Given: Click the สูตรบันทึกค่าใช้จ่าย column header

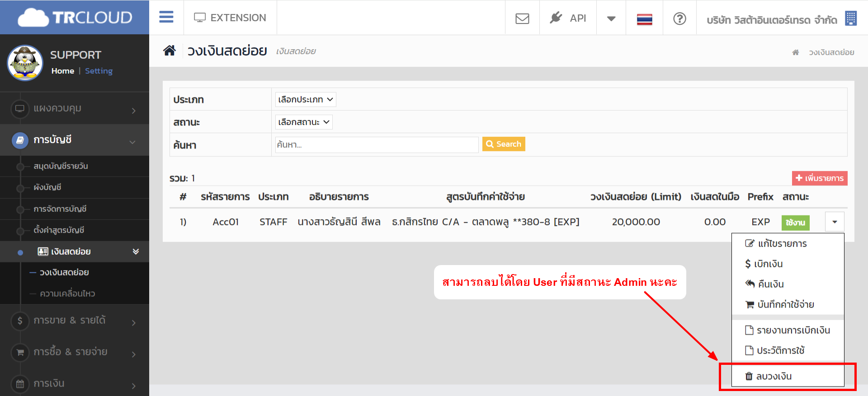Looking at the screenshot, I should [486, 197].
